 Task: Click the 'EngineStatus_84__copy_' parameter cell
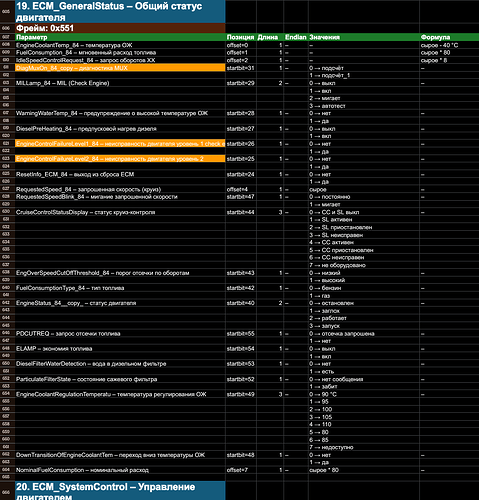click(120, 303)
